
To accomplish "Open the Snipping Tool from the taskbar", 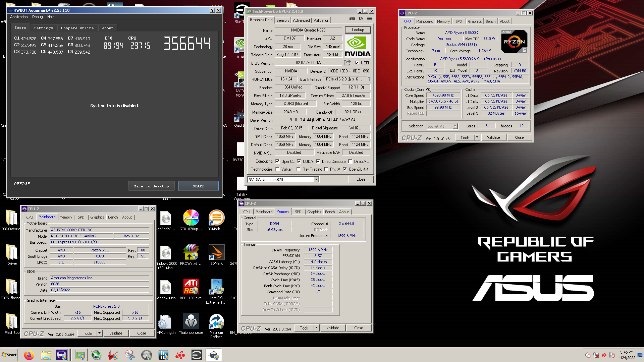I will (130, 355).
